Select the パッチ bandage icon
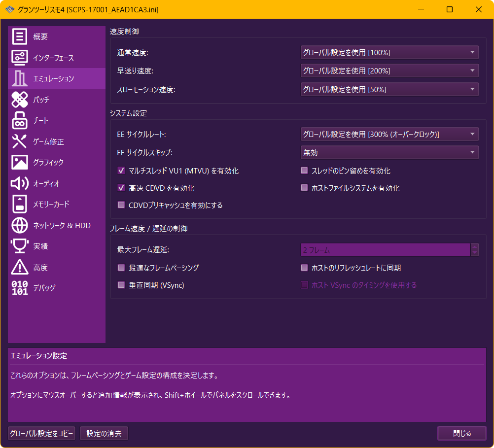Screen dimensions: 494x448 [20, 100]
